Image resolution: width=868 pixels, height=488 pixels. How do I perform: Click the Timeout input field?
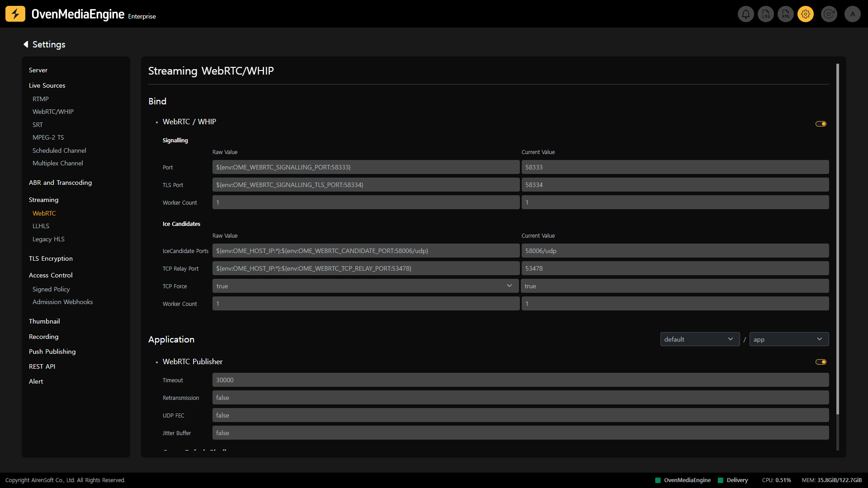(520, 380)
